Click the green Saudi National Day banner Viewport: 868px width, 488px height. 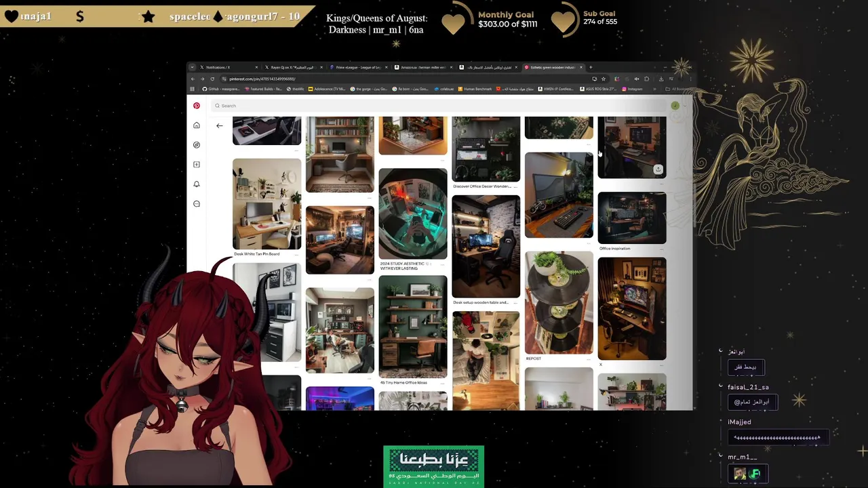pos(434,466)
